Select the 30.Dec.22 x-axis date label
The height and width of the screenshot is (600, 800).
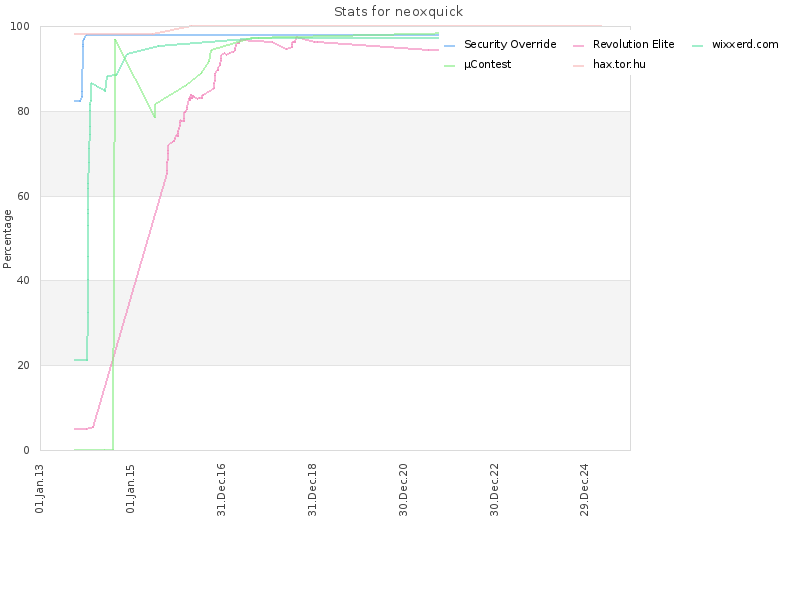[x=494, y=490]
